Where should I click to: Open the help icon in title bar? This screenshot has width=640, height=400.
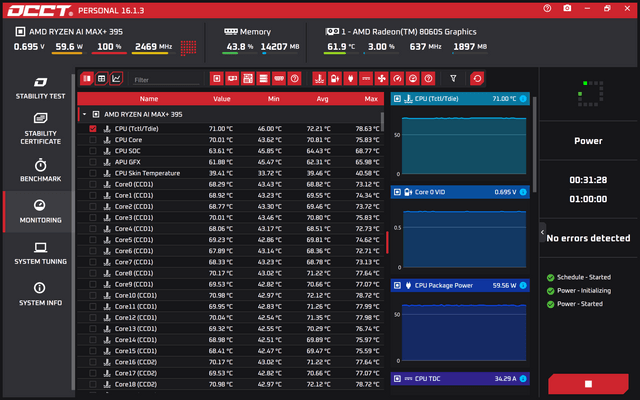547,8
